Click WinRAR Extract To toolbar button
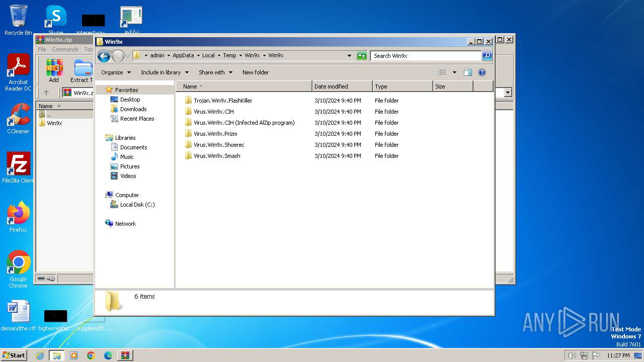Image resolution: width=644 pixels, height=362 pixels. pos(82,70)
